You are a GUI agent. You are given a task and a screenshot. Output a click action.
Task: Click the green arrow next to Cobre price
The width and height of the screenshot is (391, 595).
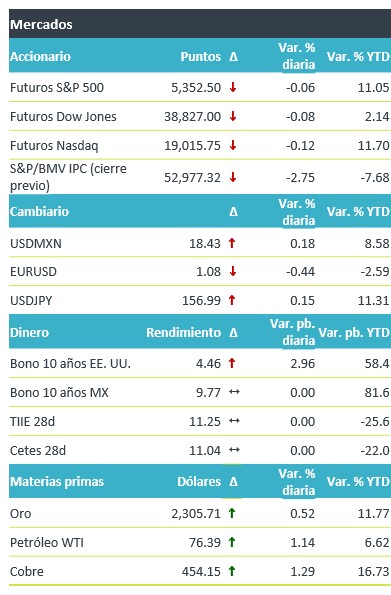coord(232,571)
